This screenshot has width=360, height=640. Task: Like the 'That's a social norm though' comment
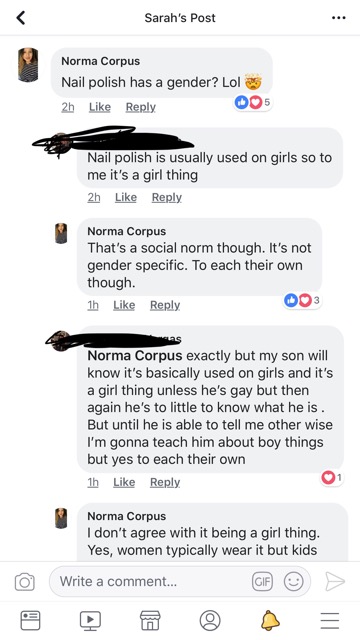coord(124,305)
